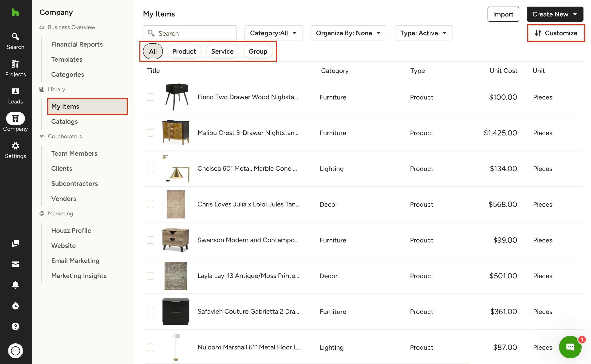Expand the Create New dropdown

555,14
